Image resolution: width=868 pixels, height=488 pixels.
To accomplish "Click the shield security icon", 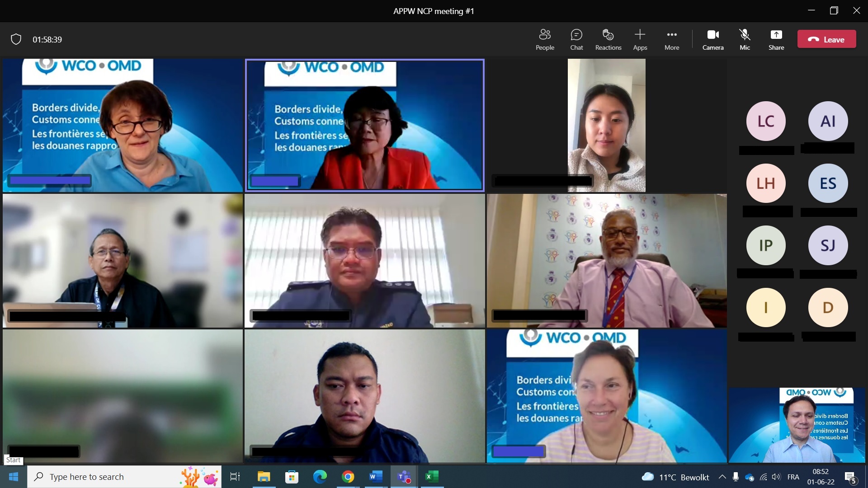I will (16, 39).
